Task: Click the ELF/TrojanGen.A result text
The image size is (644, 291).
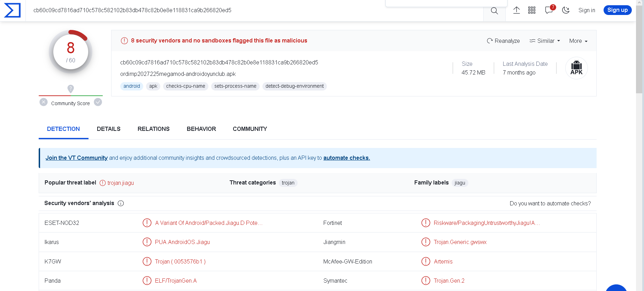Action: (x=176, y=281)
